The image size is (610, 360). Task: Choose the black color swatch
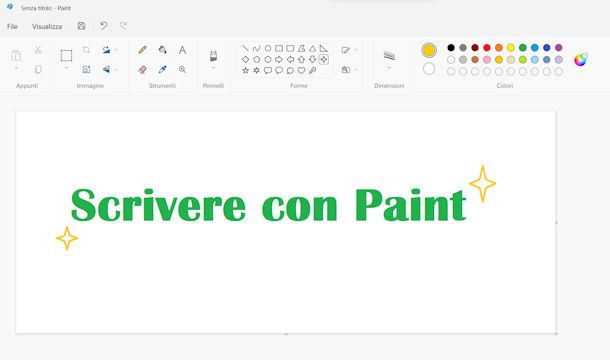[x=451, y=47]
